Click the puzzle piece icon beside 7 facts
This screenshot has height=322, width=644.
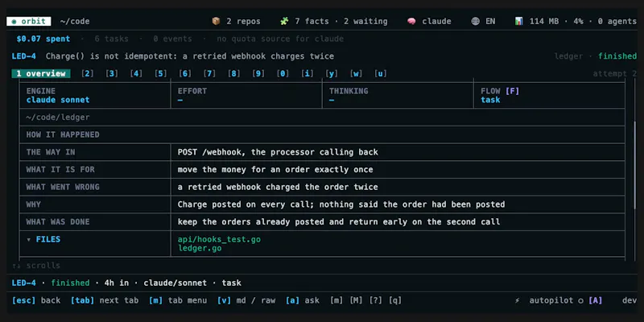284,22
